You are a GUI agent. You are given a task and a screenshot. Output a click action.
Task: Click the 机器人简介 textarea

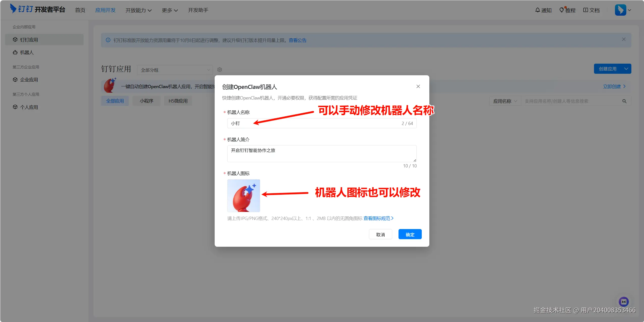322,154
